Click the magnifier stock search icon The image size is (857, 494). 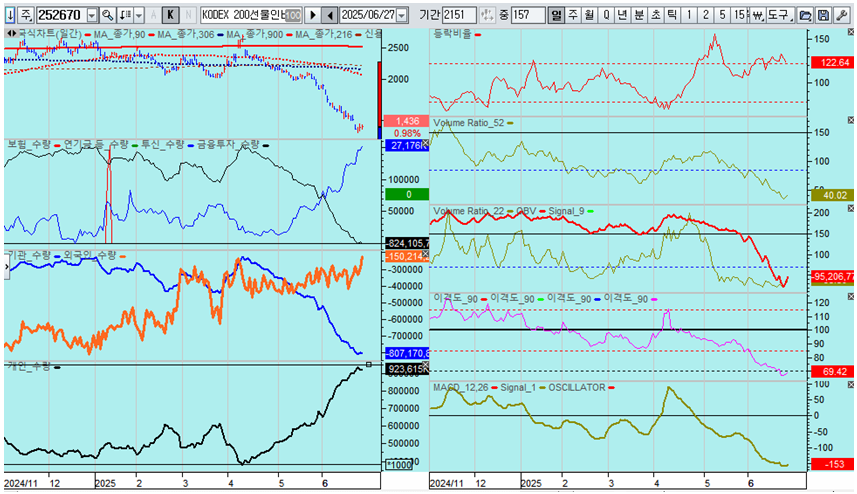pos(107,16)
